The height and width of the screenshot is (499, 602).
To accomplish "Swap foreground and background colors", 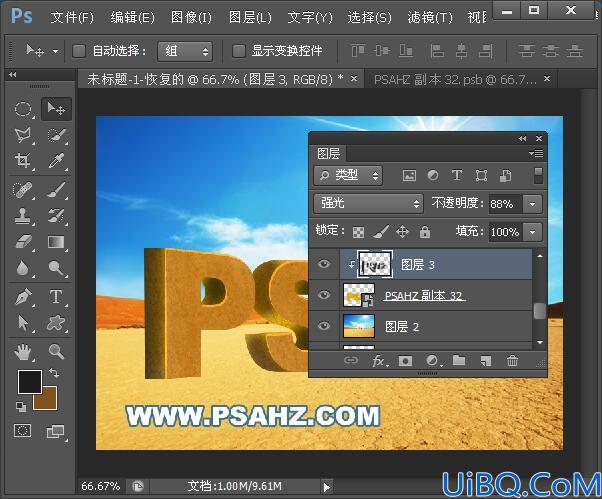I will point(54,373).
